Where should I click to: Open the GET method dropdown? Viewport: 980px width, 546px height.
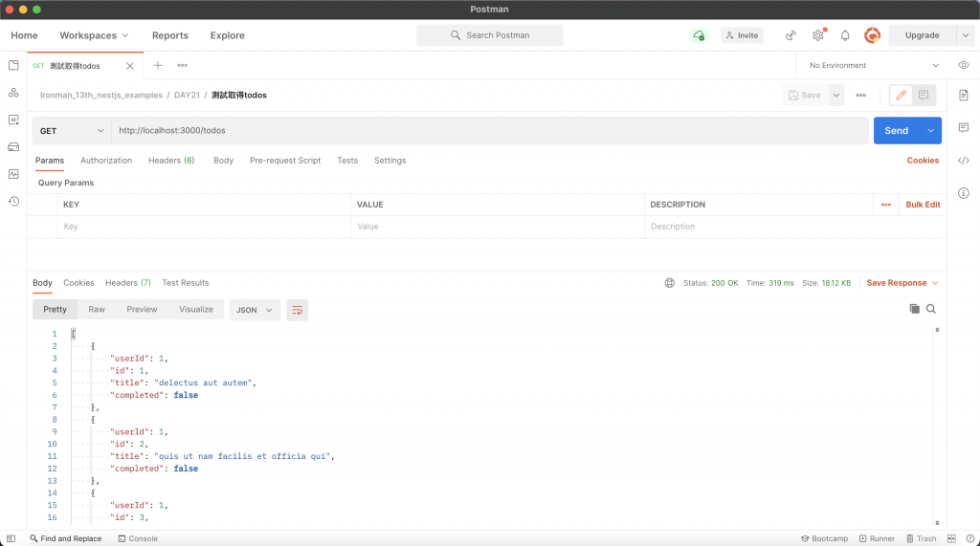point(72,131)
